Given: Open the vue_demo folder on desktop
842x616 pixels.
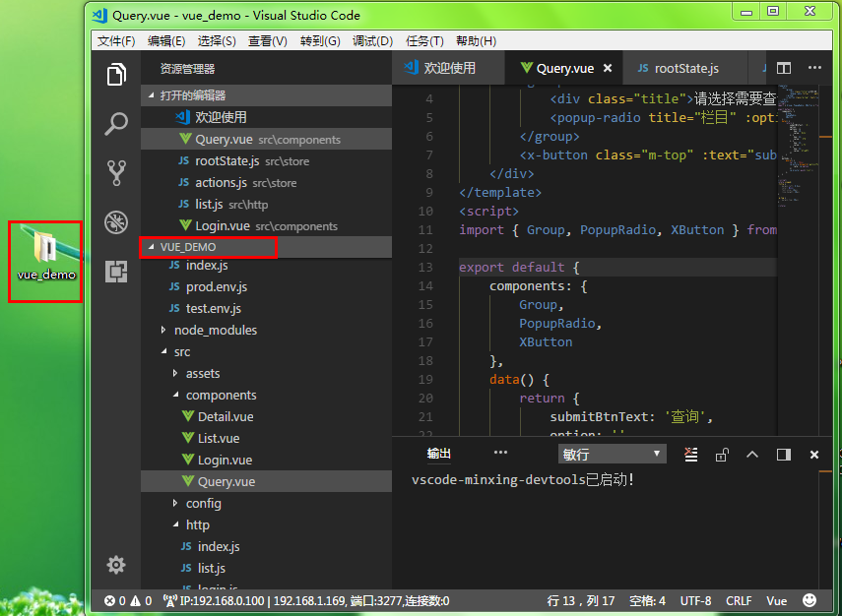Looking at the screenshot, I should [45, 257].
